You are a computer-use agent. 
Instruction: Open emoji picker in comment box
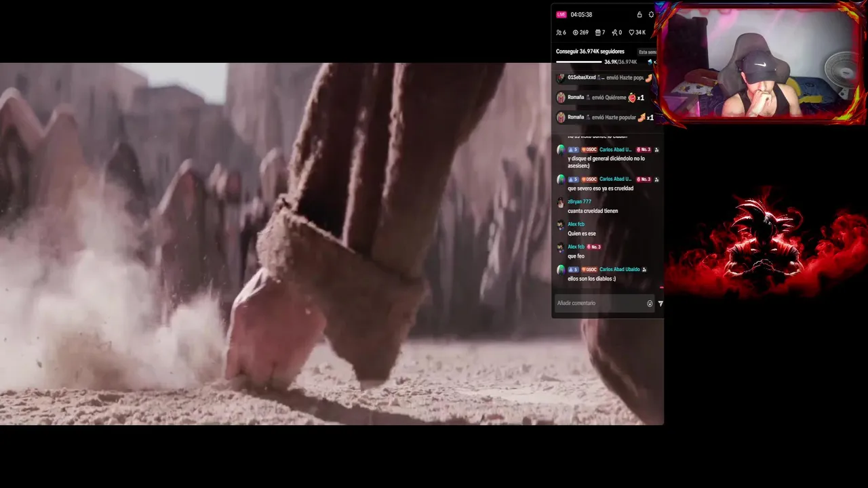tap(650, 304)
